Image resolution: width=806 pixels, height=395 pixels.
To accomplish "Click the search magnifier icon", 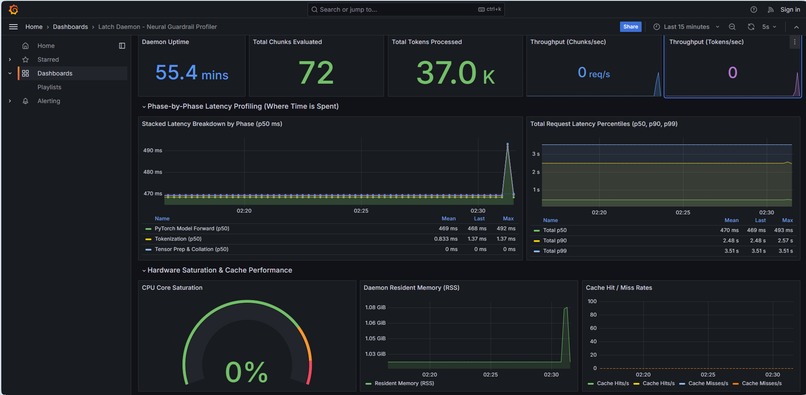I will [314, 9].
